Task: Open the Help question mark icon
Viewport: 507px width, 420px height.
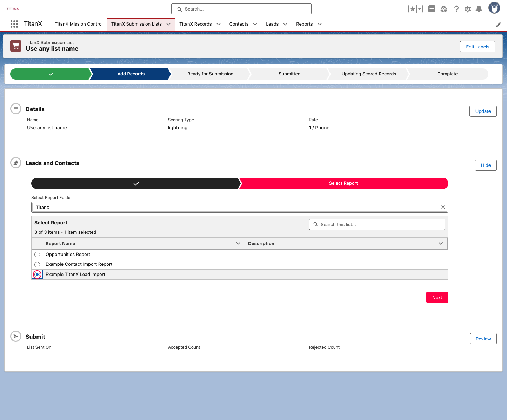Action: [x=456, y=9]
